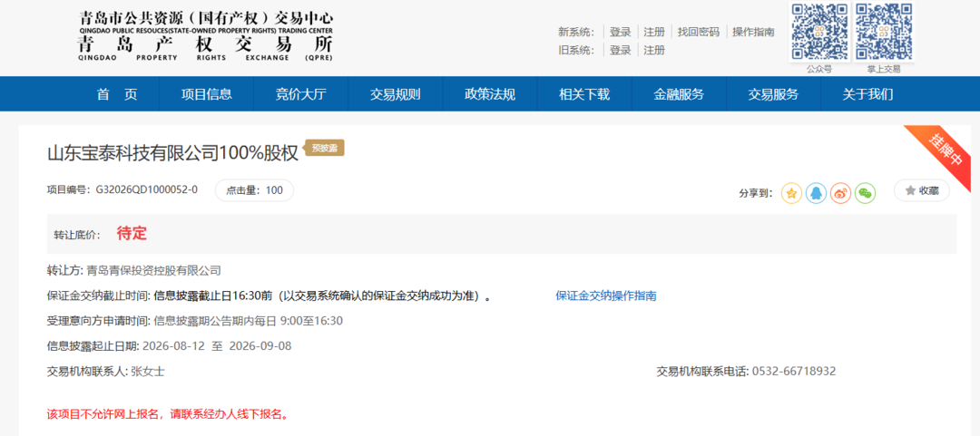
Task: Go to 首页 in navigation bar
Action: coord(117,94)
